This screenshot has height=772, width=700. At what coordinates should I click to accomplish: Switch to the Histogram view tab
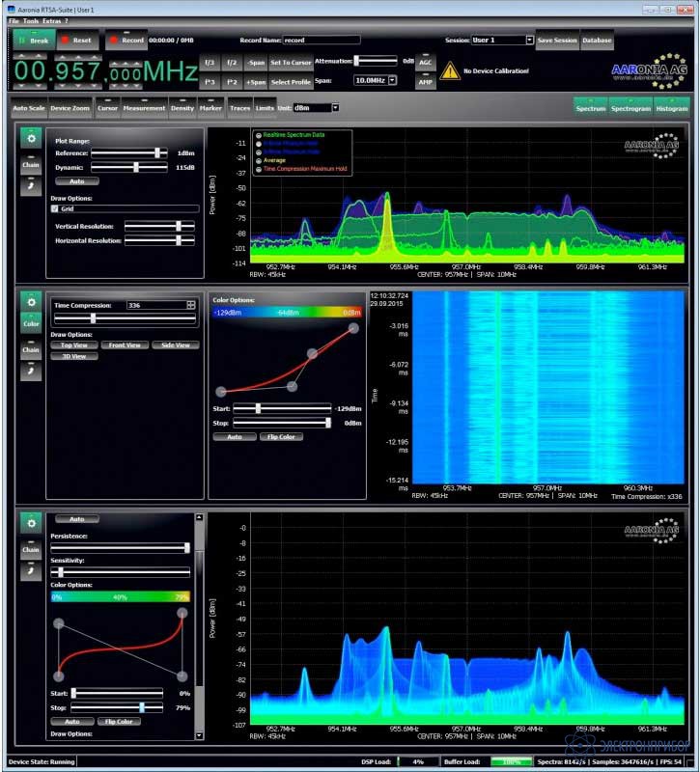[671, 107]
